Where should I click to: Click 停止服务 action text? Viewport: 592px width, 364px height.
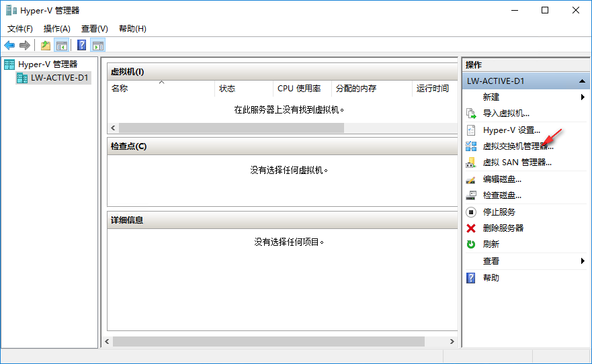point(499,212)
